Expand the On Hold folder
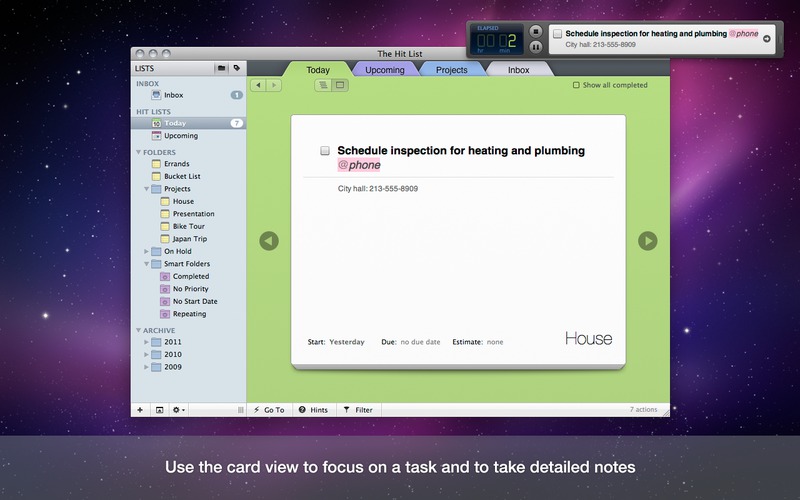 tap(146, 251)
